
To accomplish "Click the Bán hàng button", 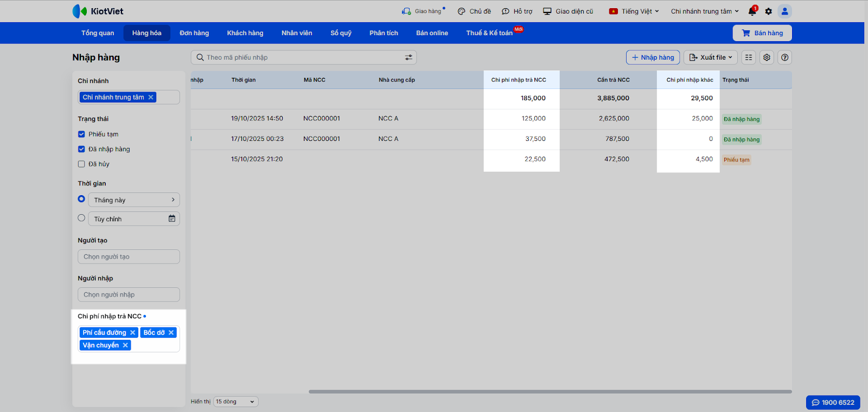I will [x=762, y=33].
